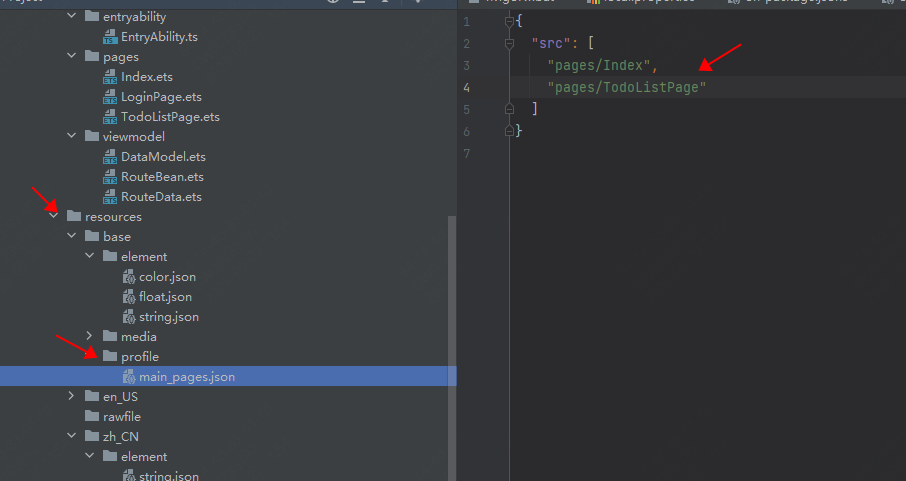Viewport: 906px width, 481px height.
Task: Click the JSON file icon beside float.json
Action: (129, 297)
